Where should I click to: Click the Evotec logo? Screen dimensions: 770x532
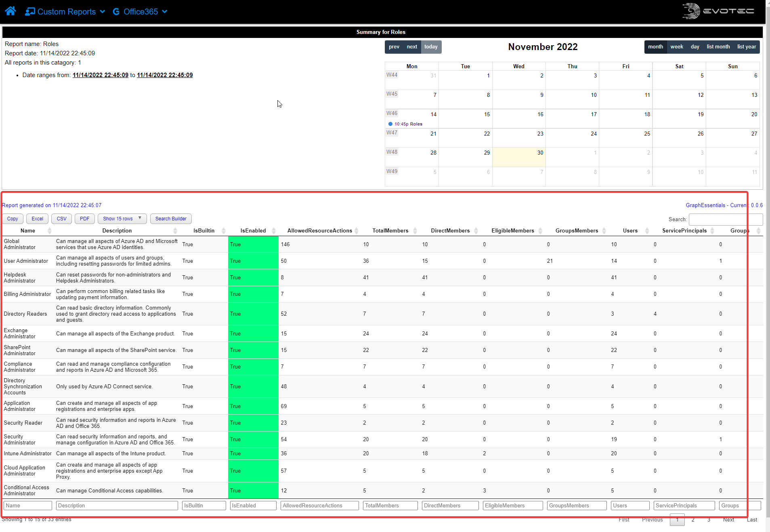[x=718, y=11]
